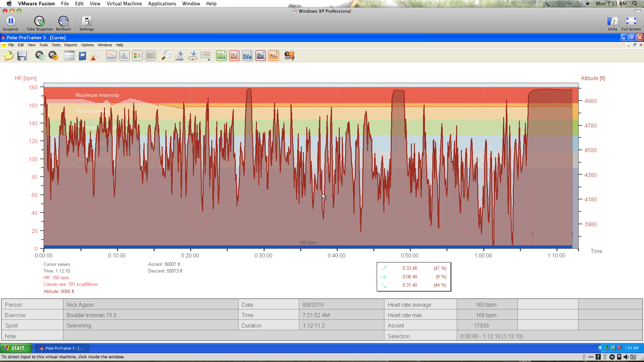Select the curve graph view icon
Screen dimensions: 644x362
point(111,56)
